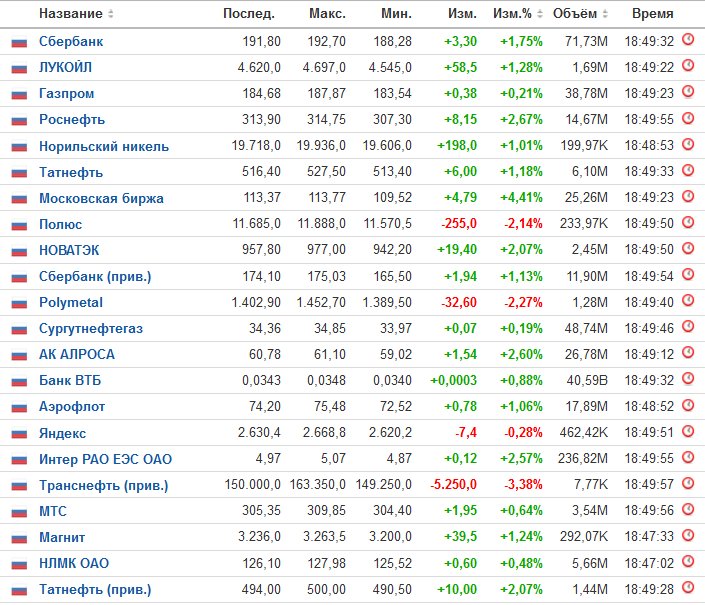The width and height of the screenshot is (705, 605).
Task: Sort by the Название column arrows
Action: [x=111, y=14]
